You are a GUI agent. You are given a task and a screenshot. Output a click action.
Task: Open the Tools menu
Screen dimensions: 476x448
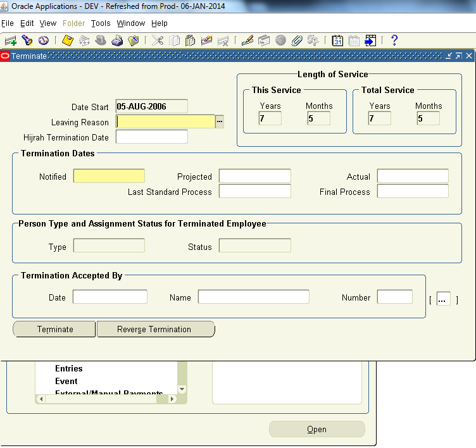[x=100, y=23]
